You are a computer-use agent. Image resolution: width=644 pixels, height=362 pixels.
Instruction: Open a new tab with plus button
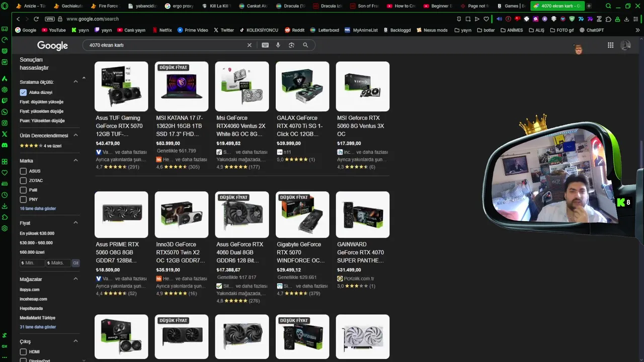click(x=589, y=6)
